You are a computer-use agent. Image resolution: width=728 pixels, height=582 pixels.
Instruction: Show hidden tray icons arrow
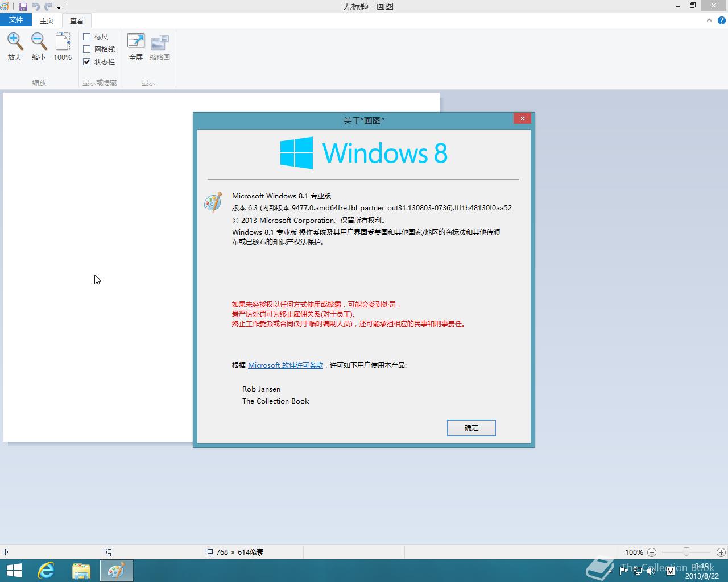pyautogui.click(x=610, y=570)
